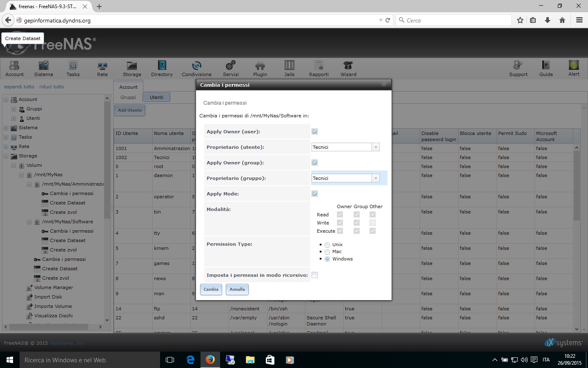Open Edge from the taskbar

coord(190,360)
